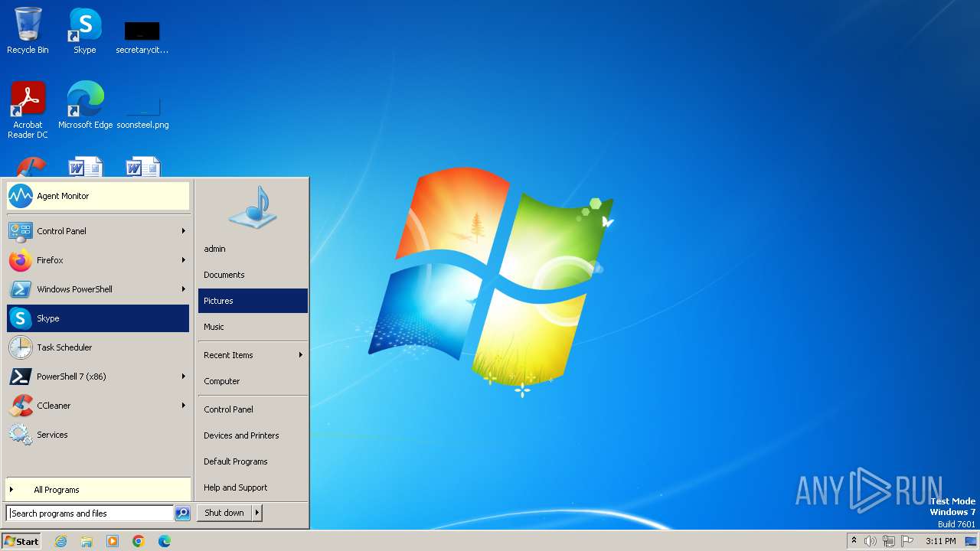Click the Control Panel icon in pinned list

click(x=21, y=231)
